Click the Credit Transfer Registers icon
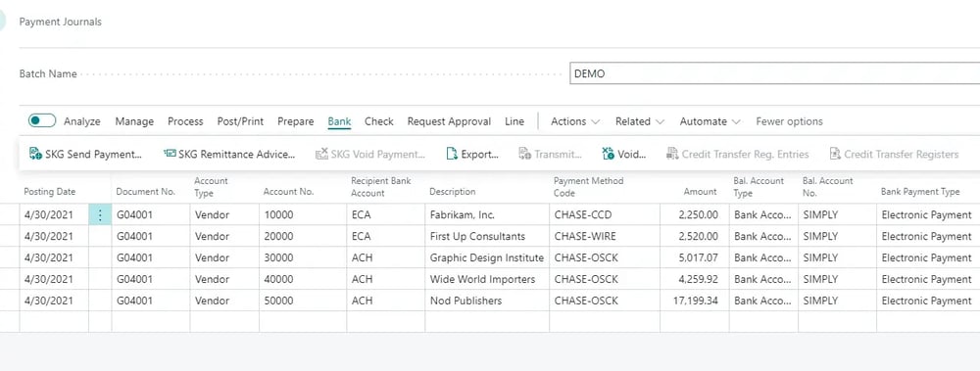980x371 pixels. coord(835,154)
